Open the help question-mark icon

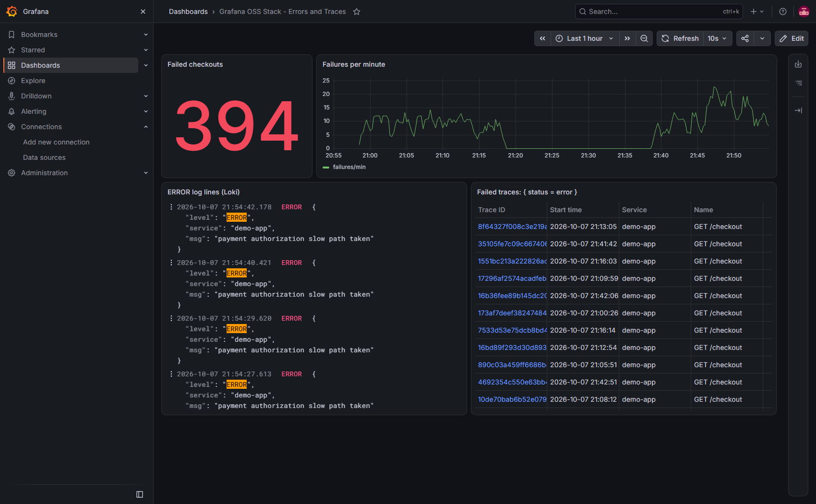[x=783, y=12]
